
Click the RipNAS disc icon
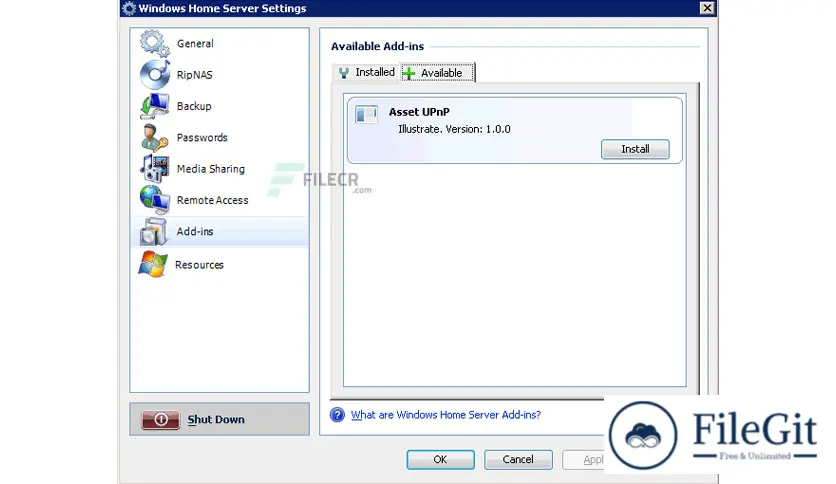click(x=155, y=75)
